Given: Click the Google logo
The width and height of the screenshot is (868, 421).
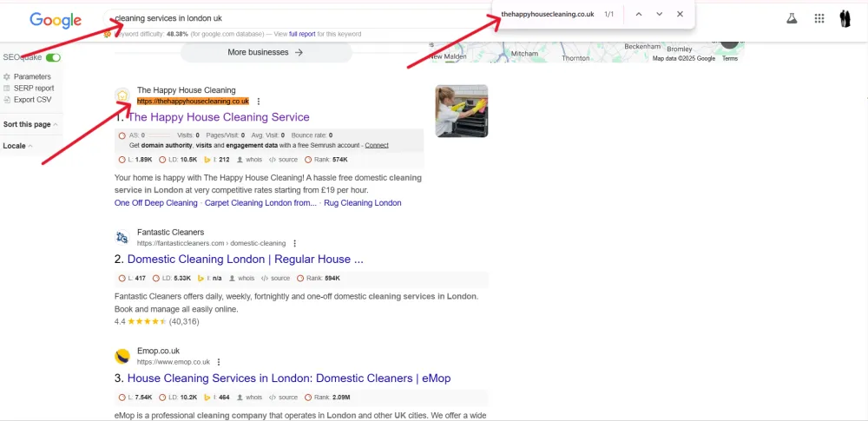Looking at the screenshot, I should pyautogui.click(x=56, y=21).
